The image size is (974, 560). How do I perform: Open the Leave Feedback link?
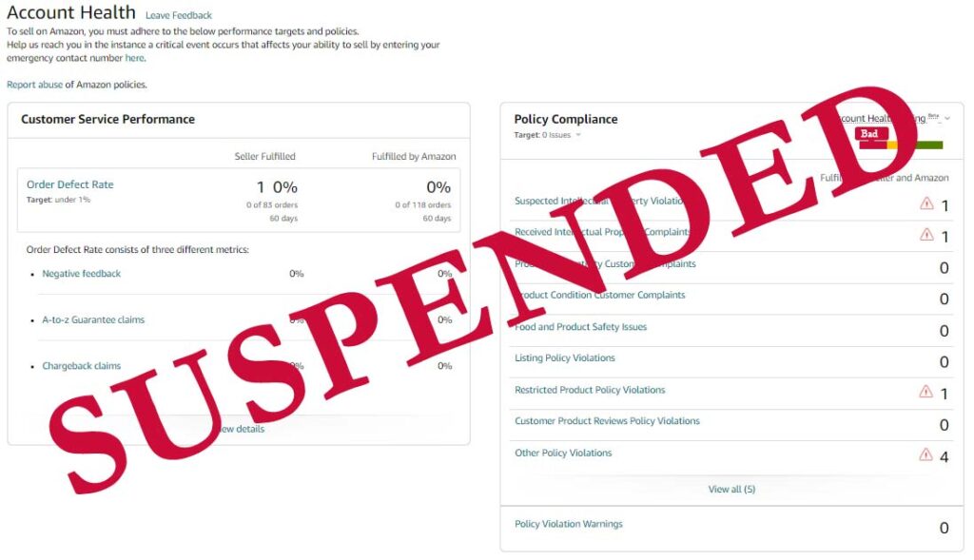(179, 15)
